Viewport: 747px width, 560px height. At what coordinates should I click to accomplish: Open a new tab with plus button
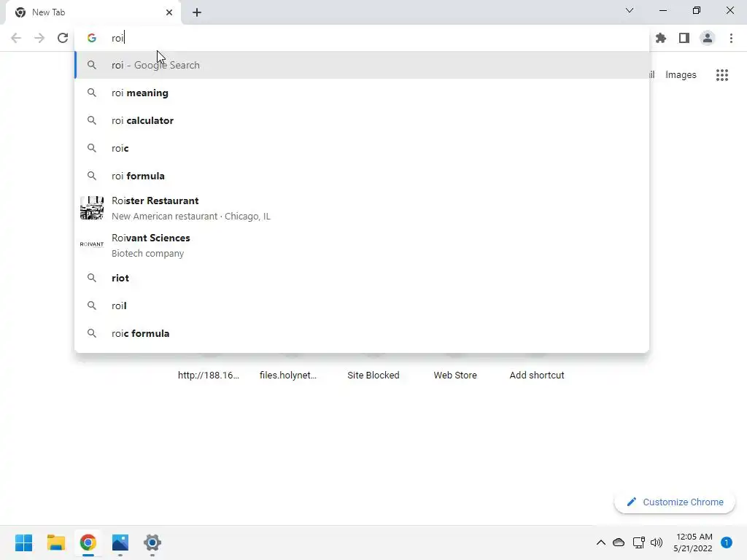tap(197, 12)
